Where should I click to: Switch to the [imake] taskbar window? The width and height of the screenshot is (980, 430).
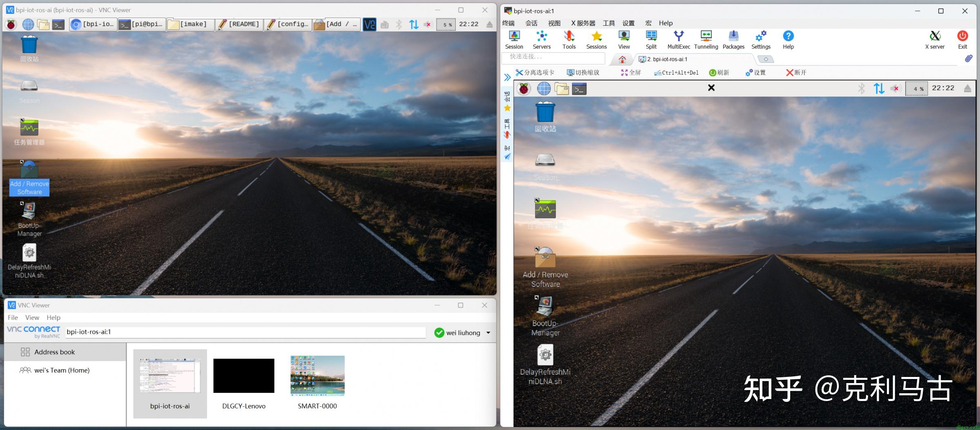pyautogui.click(x=190, y=24)
